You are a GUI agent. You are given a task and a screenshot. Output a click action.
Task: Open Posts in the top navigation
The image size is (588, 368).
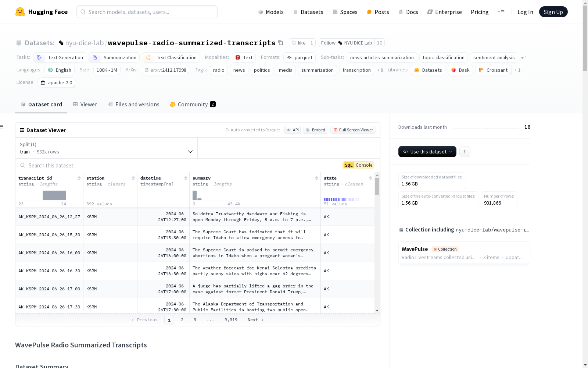pyautogui.click(x=378, y=12)
